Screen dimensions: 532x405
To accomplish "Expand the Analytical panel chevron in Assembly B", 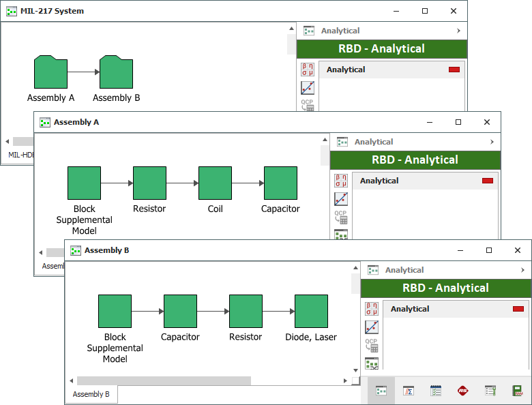I will (522, 270).
